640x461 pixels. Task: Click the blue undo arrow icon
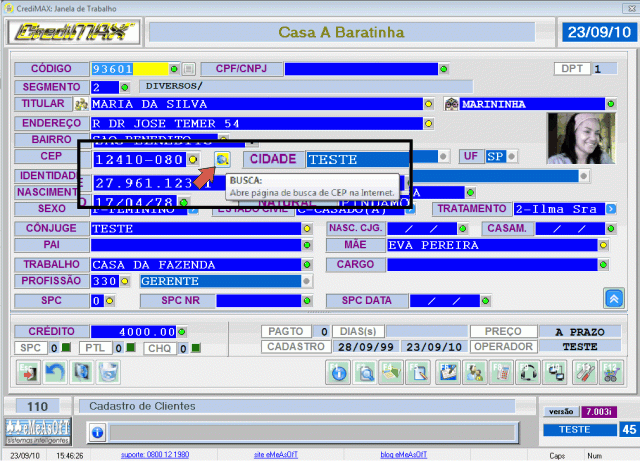tap(57, 372)
